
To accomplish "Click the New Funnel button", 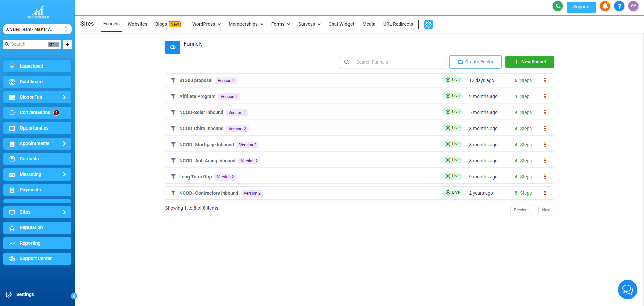I will click(529, 62).
